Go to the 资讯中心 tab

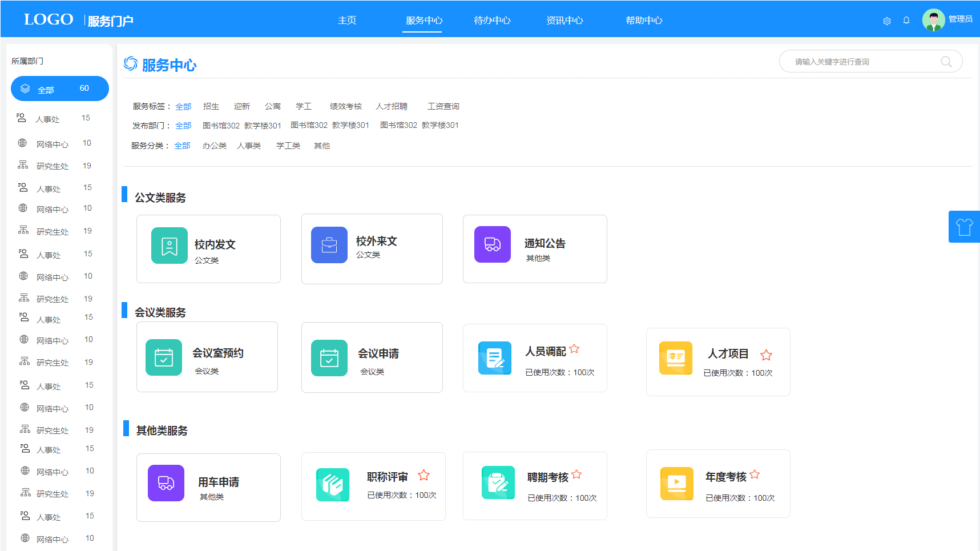pos(564,21)
